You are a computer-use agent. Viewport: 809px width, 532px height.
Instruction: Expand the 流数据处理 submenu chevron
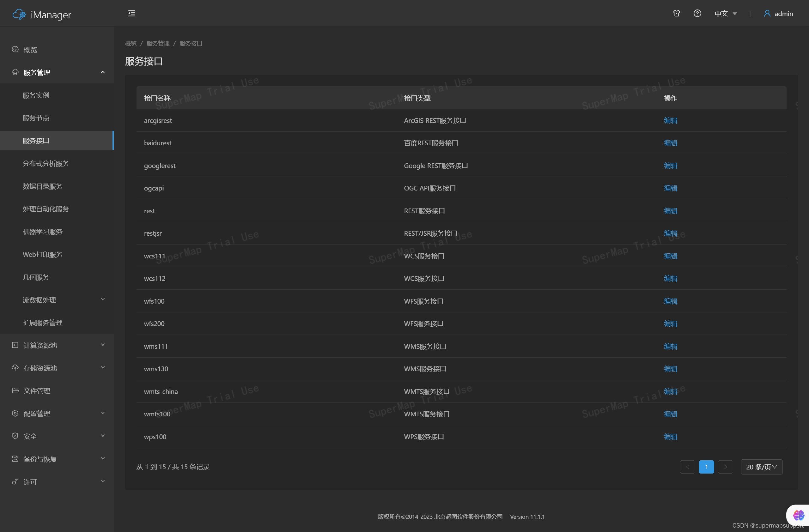click(x=103, y=299)
